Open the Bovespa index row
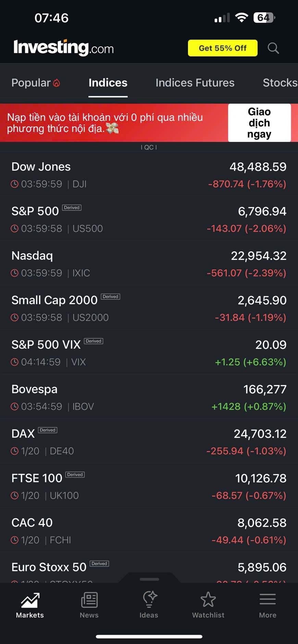The image size is (298, 644). (x=149, y=397)
